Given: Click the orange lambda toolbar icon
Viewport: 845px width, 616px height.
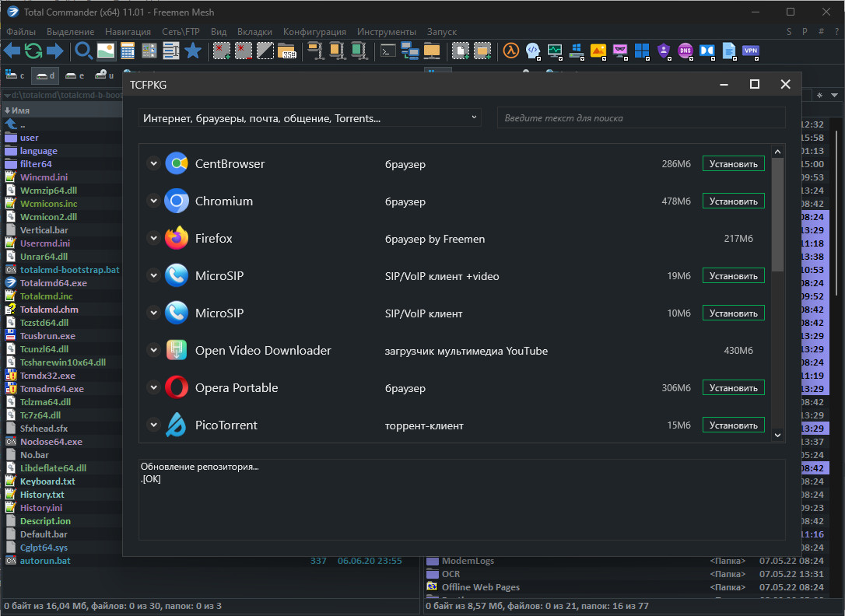Looking at the screenshot, I should tap(510, 51).
